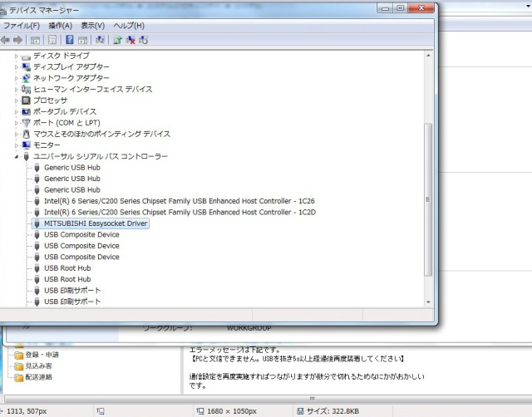Click the サイズ: 322.8KB status bar entry
This screenshot has width=532, height=417.
328,411
